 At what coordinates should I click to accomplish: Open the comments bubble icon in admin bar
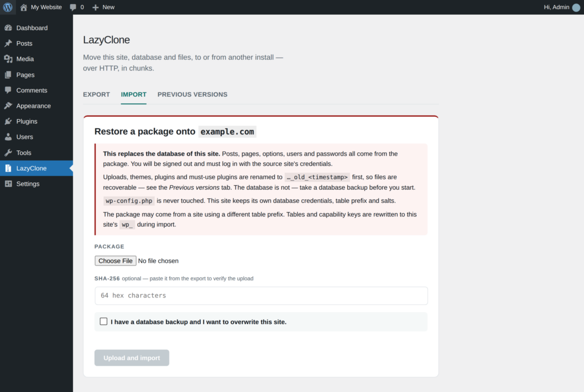73,7
